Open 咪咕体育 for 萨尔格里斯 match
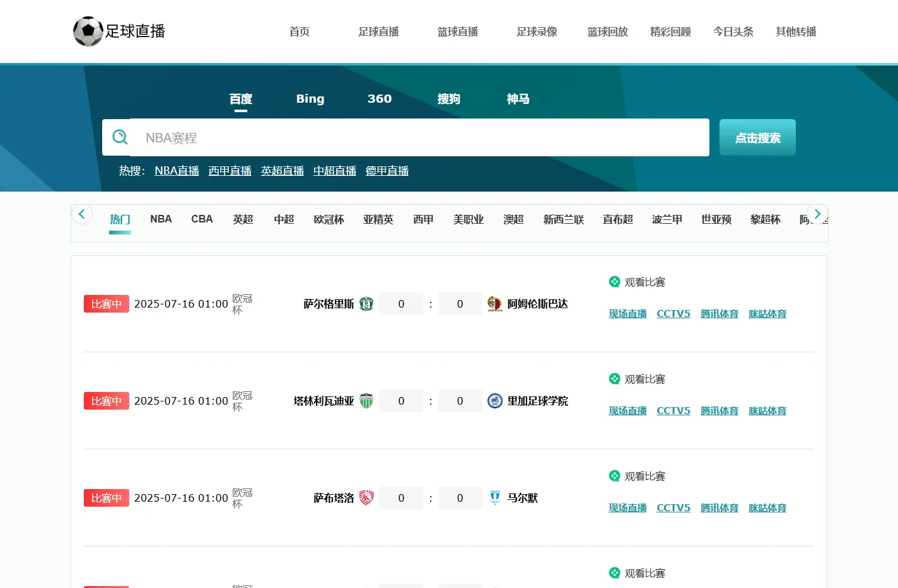The width and height of the screenshot is (898, 588). [767, 314]
